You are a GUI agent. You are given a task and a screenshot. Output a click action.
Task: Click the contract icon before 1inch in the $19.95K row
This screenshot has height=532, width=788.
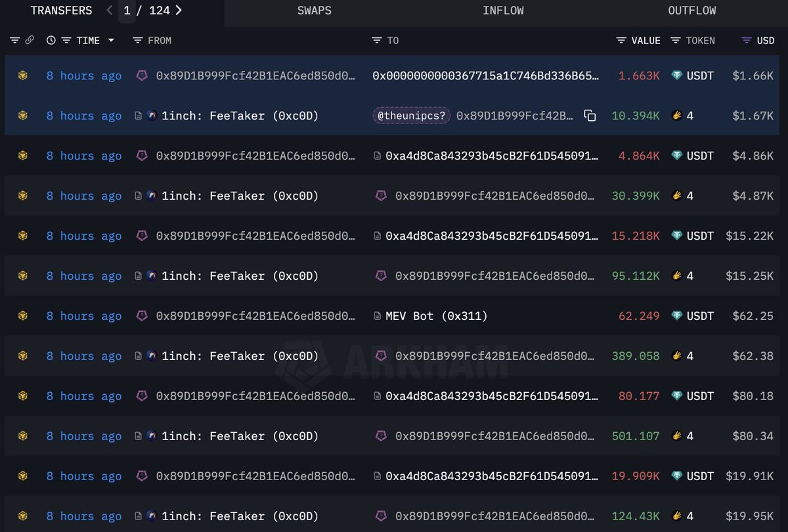[138, 516]
